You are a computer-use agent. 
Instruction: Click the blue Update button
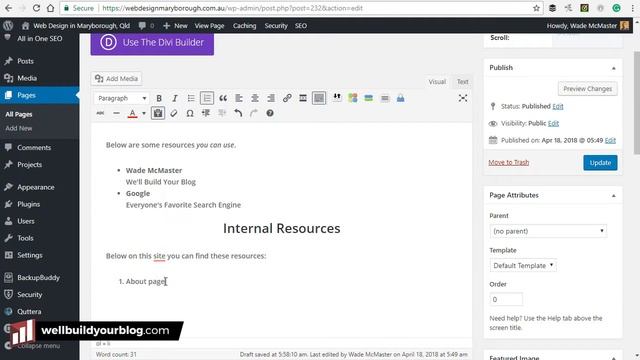600,162
